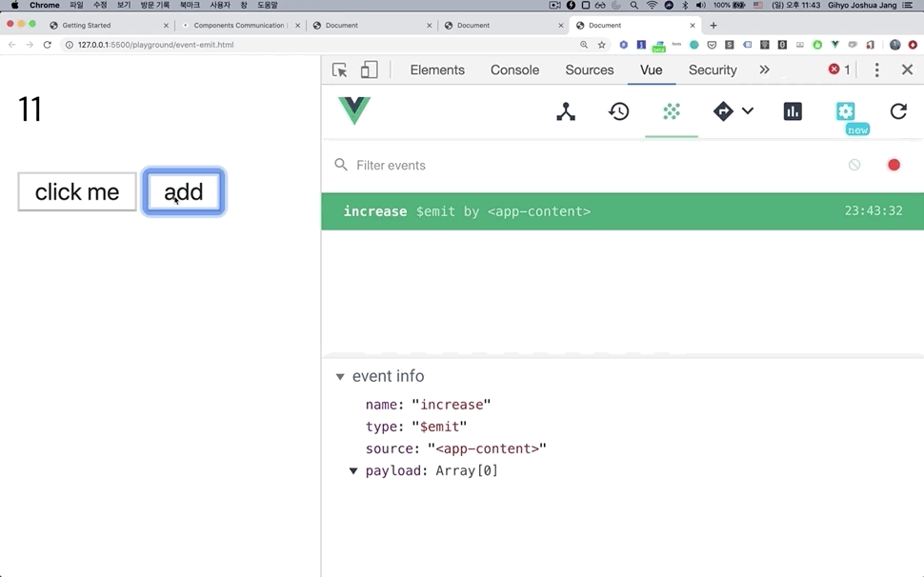Click the 'add' button
The width and height of the screenshot is (924, 577).
click(x=184, y=192)
